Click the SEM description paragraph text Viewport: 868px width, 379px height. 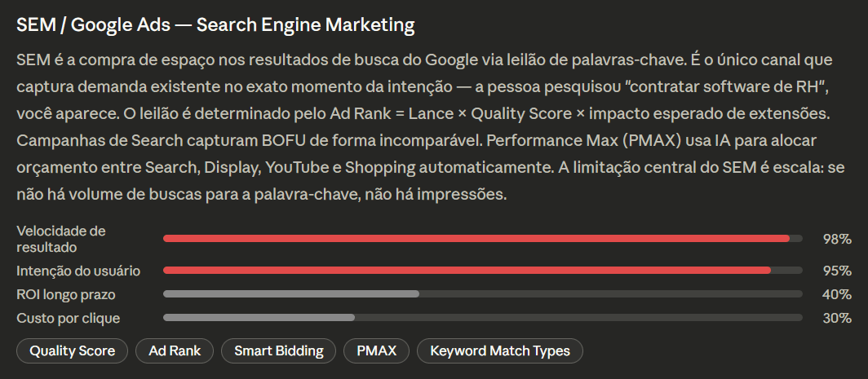coord(431,127)
